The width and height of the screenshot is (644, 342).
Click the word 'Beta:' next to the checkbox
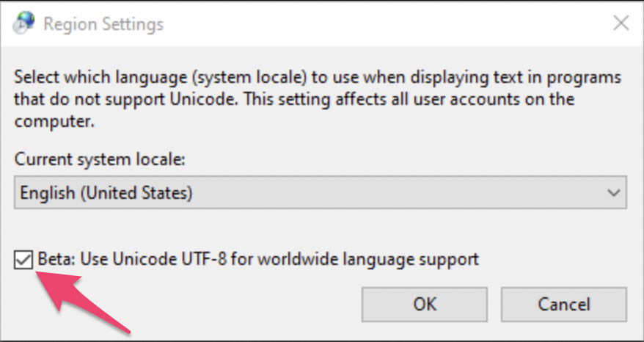click(x=54, y=259)
